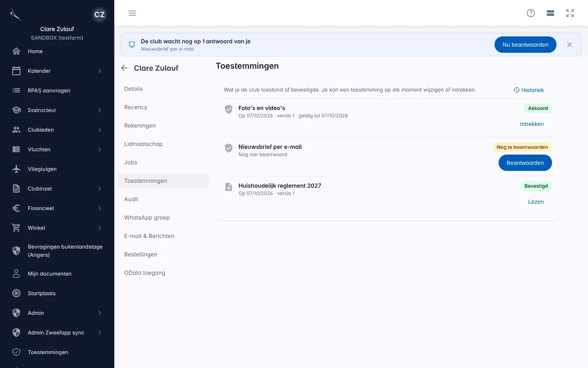This screenshot has height=368, width=588.
Task: Click the RPAS aanvragen list icon
Action: 16,90
